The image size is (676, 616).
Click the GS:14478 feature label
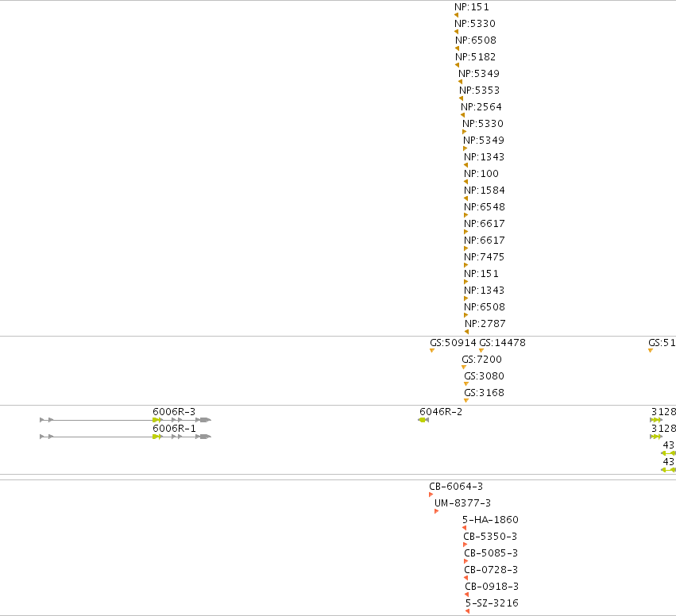(502, 343)
